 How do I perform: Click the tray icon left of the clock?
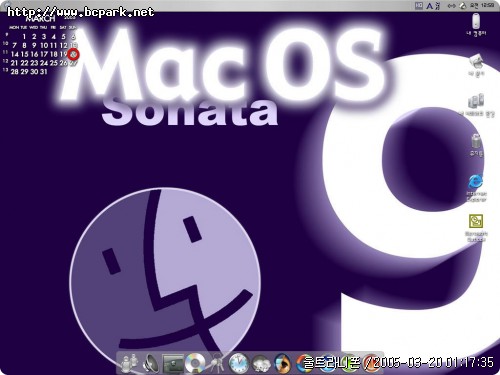pos(463,6)
